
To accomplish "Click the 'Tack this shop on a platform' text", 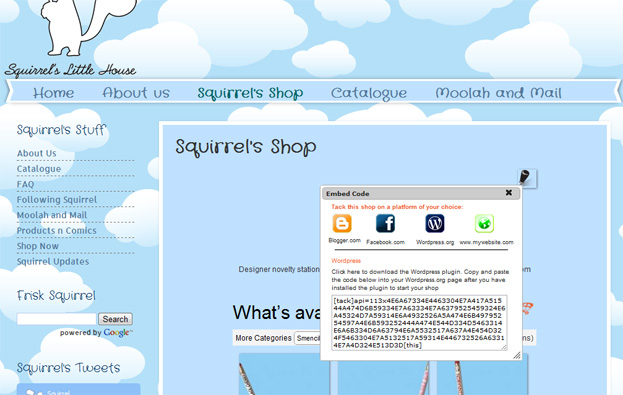I will pos(397,207).
